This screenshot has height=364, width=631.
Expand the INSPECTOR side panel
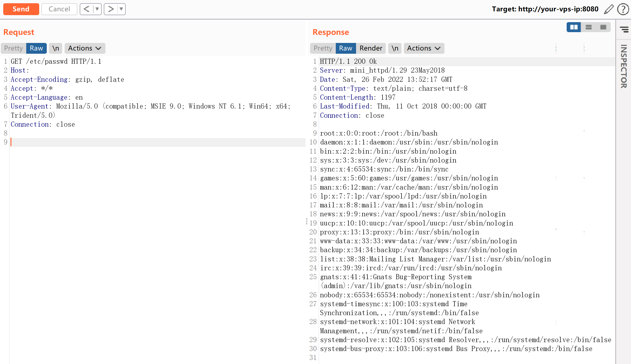click(624, 66)
